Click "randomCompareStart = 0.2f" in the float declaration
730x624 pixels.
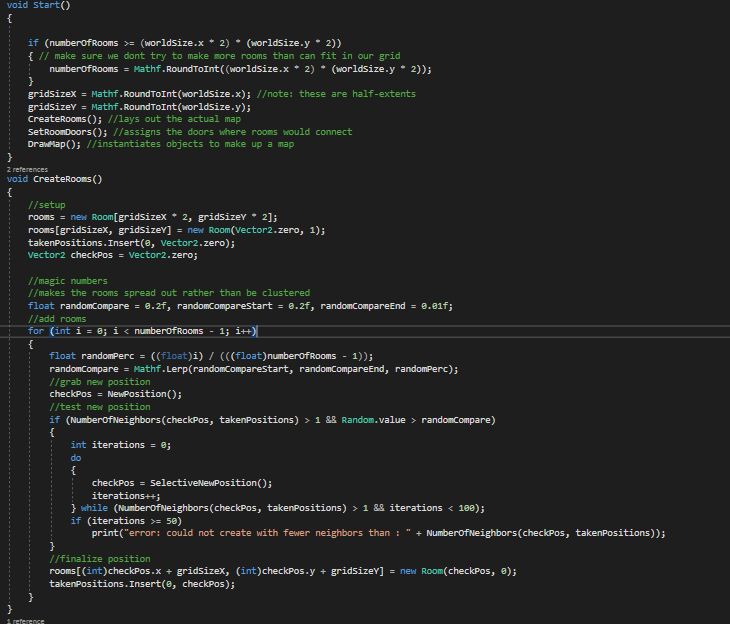point(243,306)
